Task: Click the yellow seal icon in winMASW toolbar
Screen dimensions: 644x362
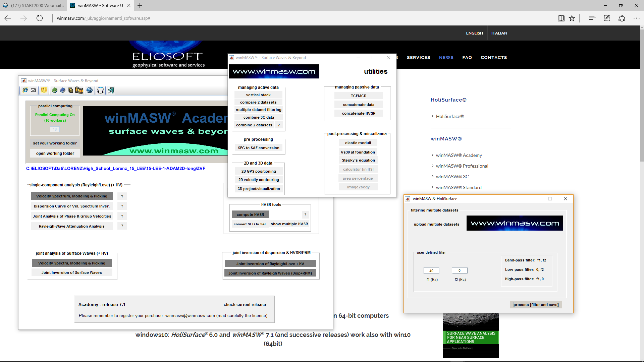Action: tap(44, 90)
